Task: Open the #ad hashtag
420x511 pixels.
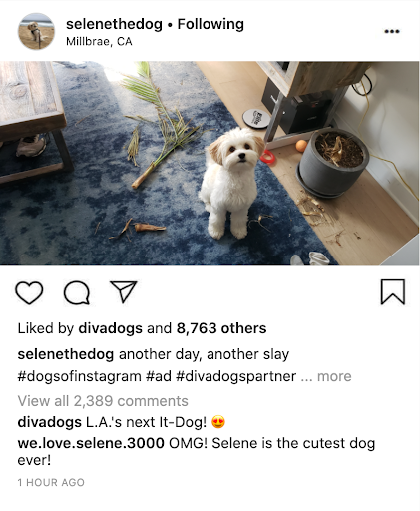Action: pos(159,376)
